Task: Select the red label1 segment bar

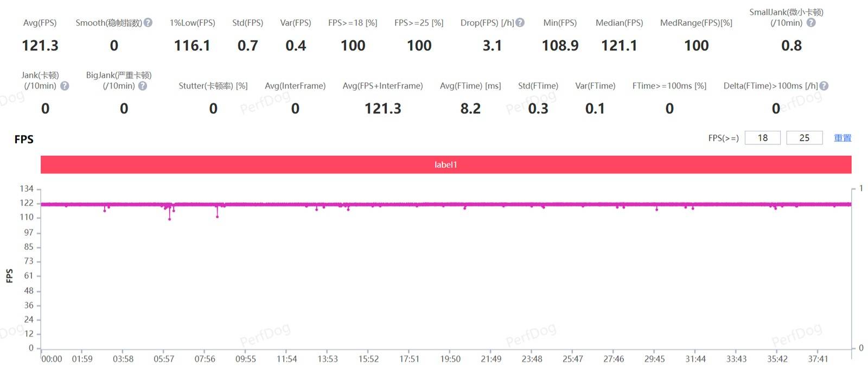Action: click(445, 165)
